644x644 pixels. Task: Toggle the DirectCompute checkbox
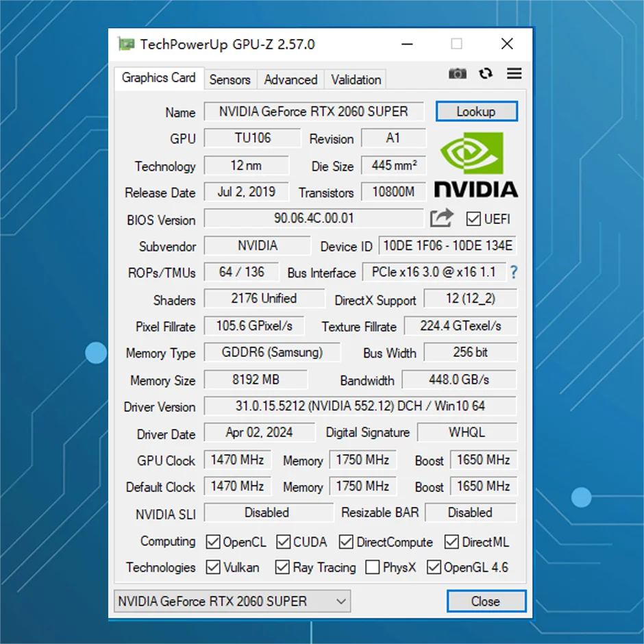pos(346,542)
